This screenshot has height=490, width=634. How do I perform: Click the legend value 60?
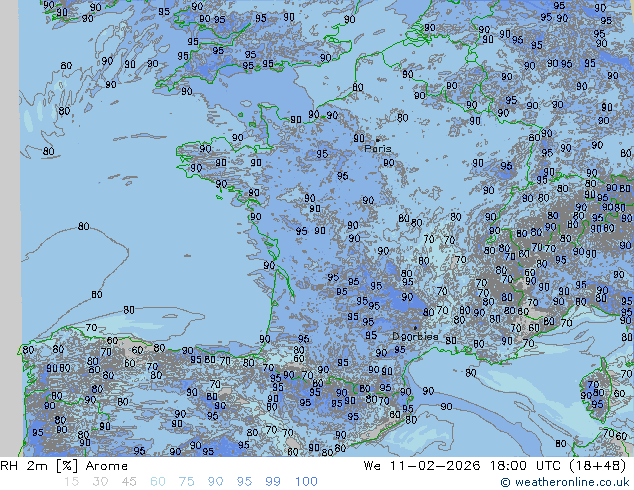pyautogui.click(x=158, y=482)
